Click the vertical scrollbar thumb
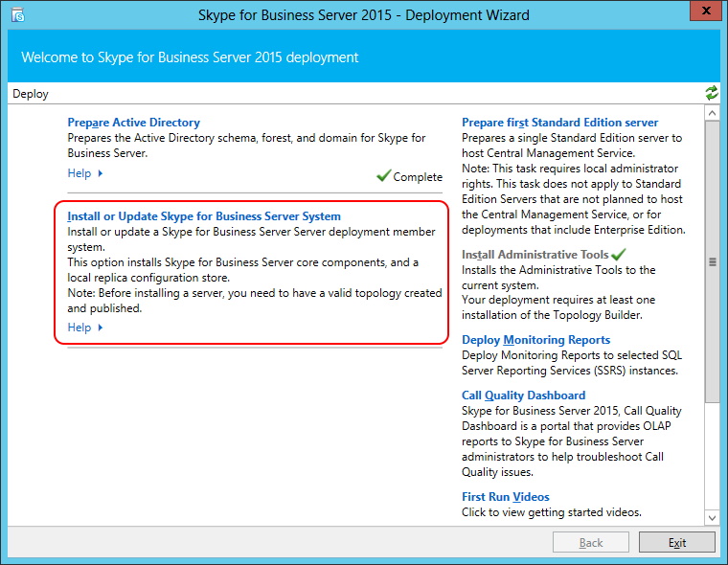Viewport: 728px width, 565px height. pos(712,261)
